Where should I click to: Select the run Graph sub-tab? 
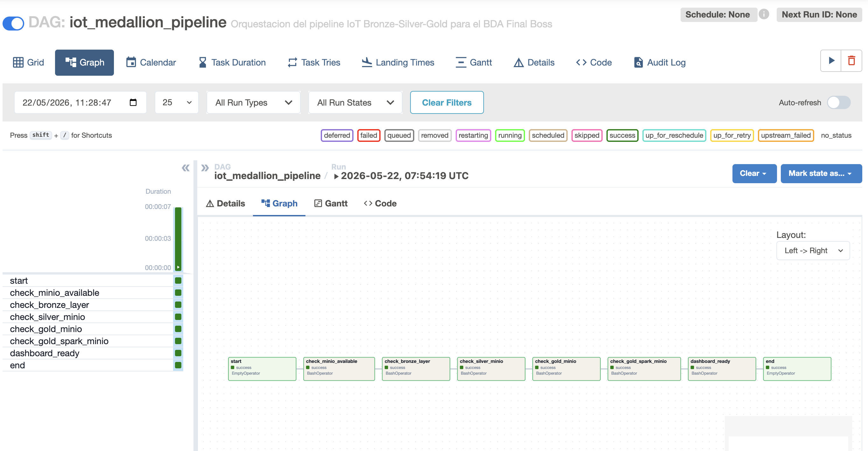[279, 204]
